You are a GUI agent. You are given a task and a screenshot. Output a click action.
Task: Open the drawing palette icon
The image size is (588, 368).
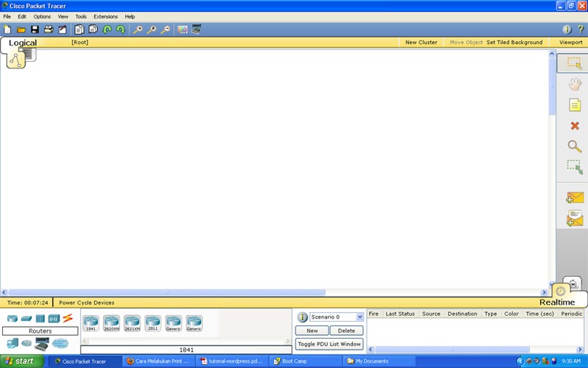click(182, 29)
